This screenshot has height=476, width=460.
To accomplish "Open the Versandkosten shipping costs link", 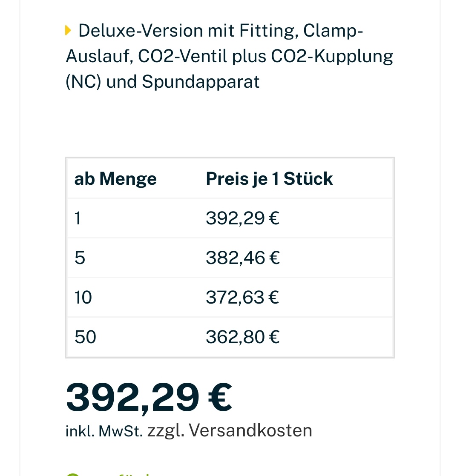I will tap(250, 430).
